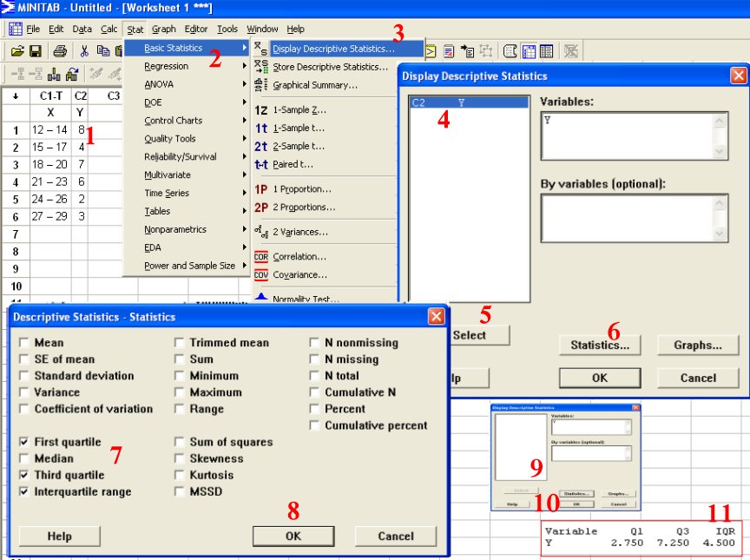Click the Store Descriptive Statistics icon
750x560 pixels.
tap(260, 67)
